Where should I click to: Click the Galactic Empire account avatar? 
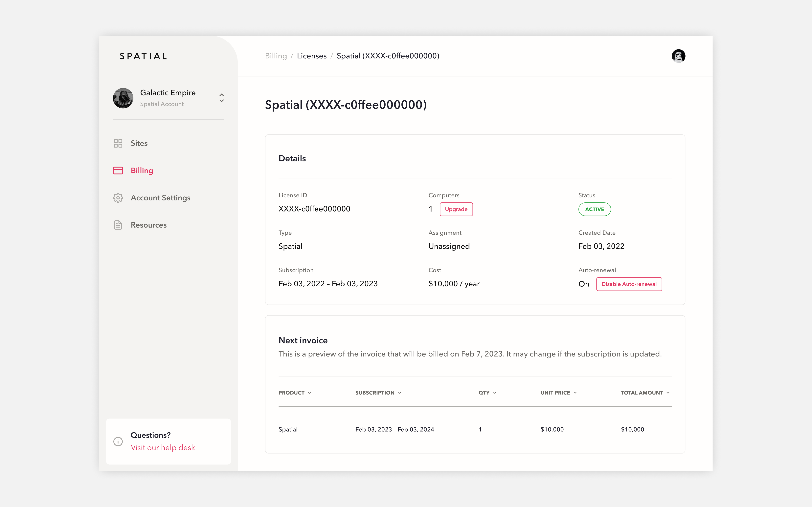[x=123, y=98]
